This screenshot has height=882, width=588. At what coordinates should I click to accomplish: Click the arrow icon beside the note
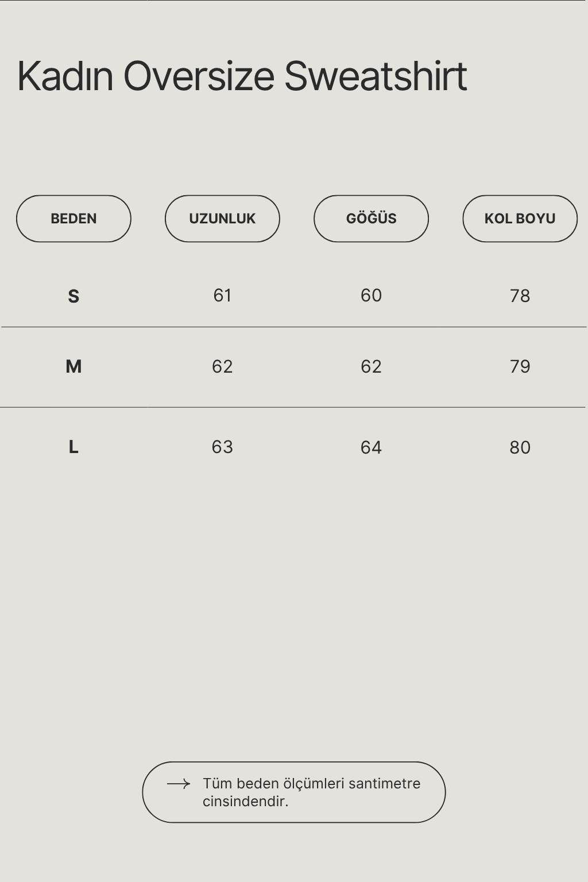(x=178, y=784)
